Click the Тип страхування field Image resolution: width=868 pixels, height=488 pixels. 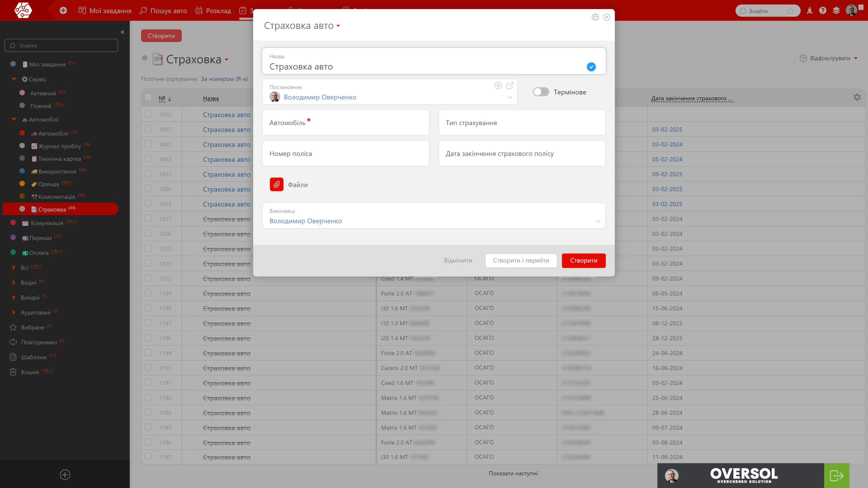pos(522,122)
